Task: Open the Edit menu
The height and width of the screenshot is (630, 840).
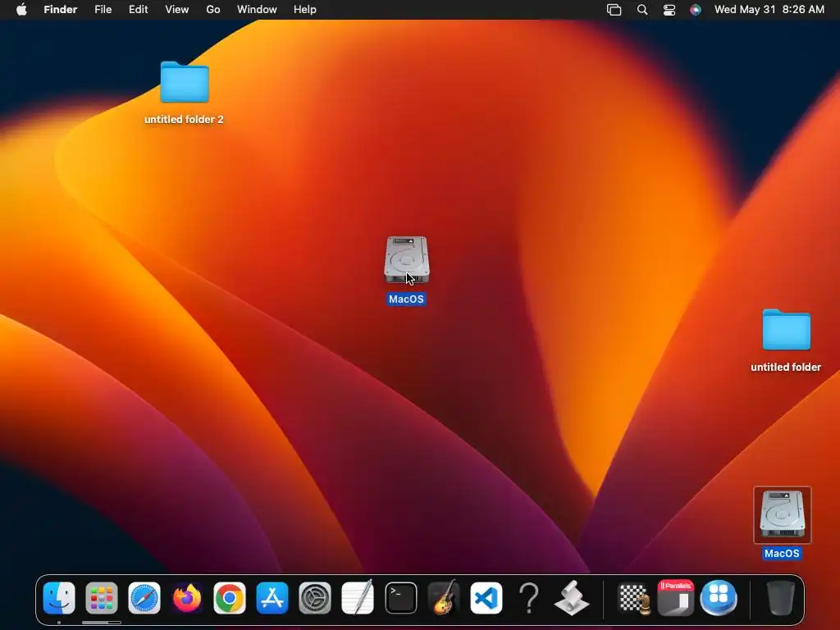Action: click(138, 10)
